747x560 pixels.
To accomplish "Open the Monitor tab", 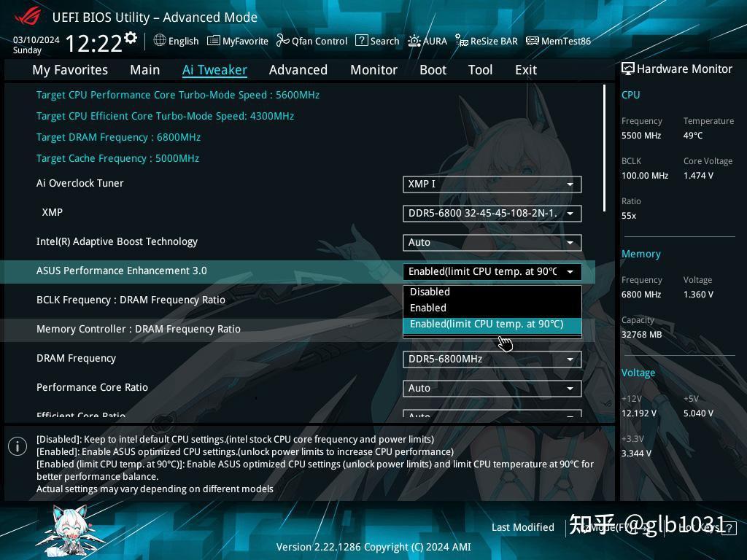I will click(373, 70).
